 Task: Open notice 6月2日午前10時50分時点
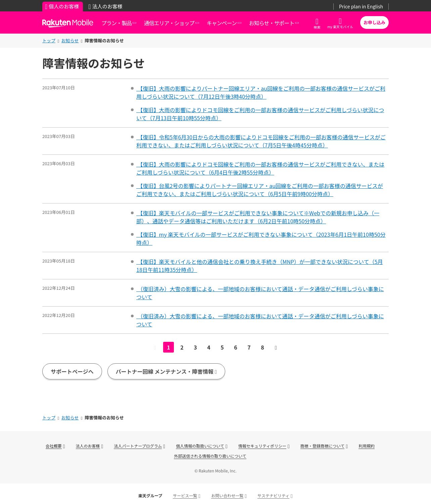[x=258, y=217]
